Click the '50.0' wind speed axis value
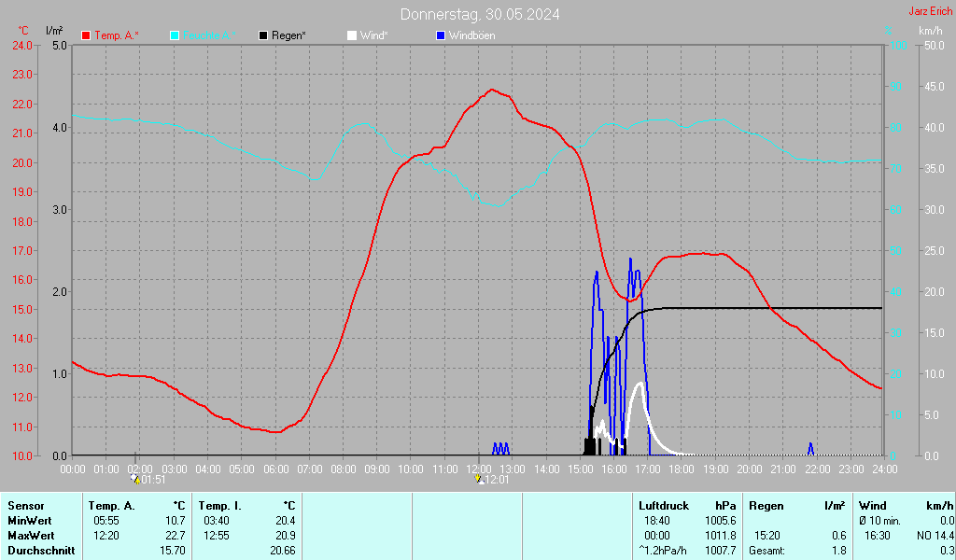 tap(934, 45)
